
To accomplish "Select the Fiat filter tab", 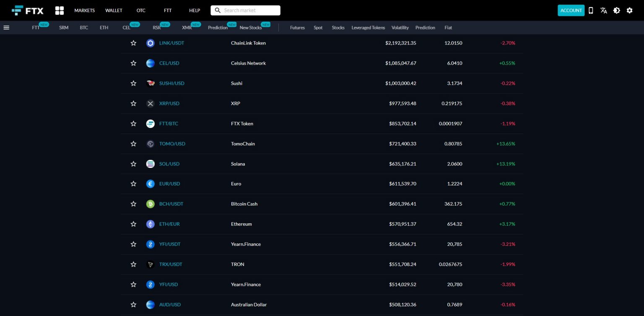I will (448, 28).
